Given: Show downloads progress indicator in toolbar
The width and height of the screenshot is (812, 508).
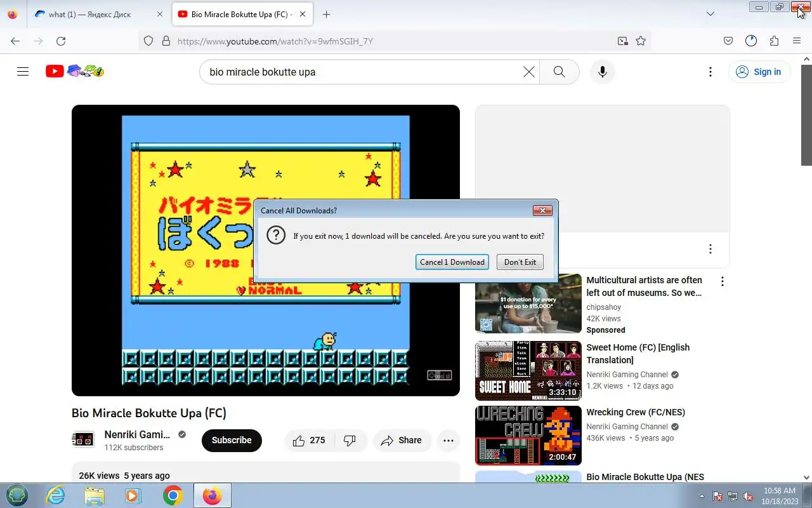Looking at the screenshot, I should [x=751, y=41].
